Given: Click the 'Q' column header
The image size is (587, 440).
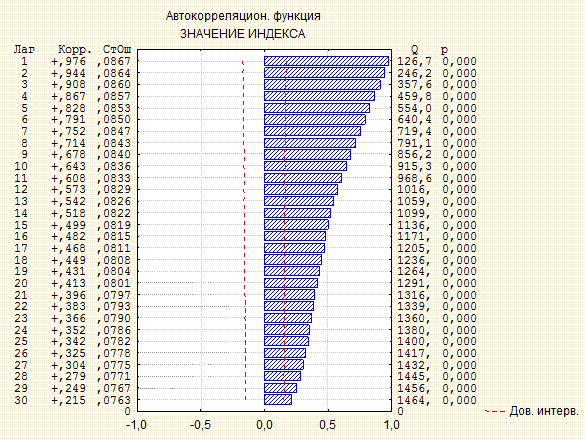Looking at the screenshot, I should point(414,49).
